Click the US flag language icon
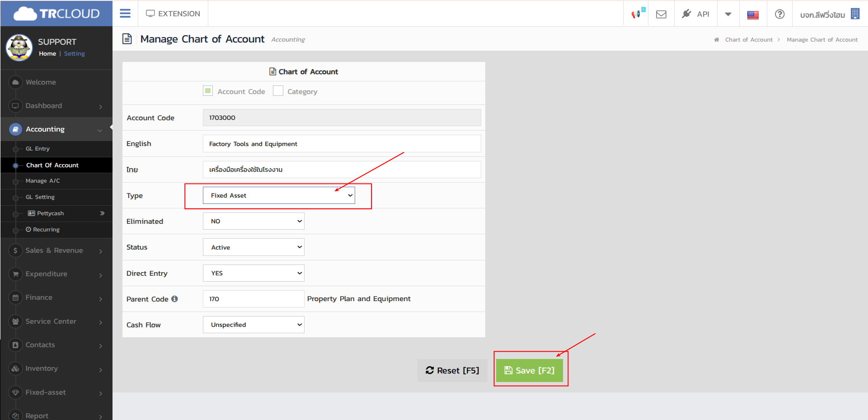868x420 pixels. [753, 14]
